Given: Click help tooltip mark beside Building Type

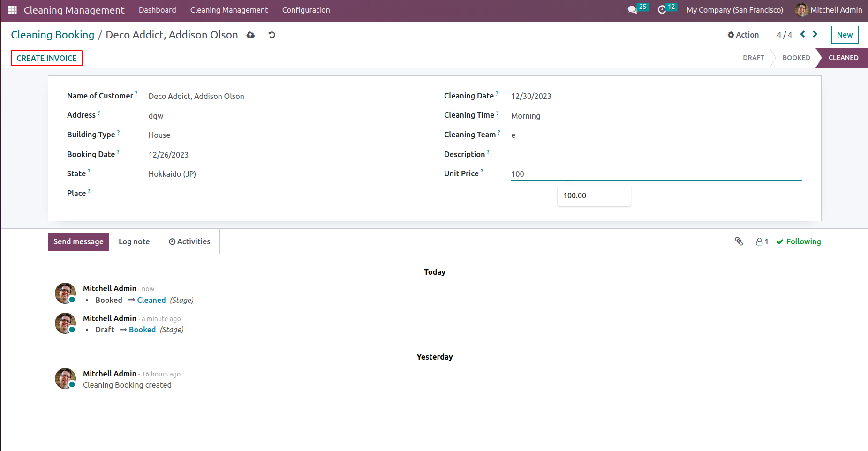Looking at the screenshot, I should (118, 132).
